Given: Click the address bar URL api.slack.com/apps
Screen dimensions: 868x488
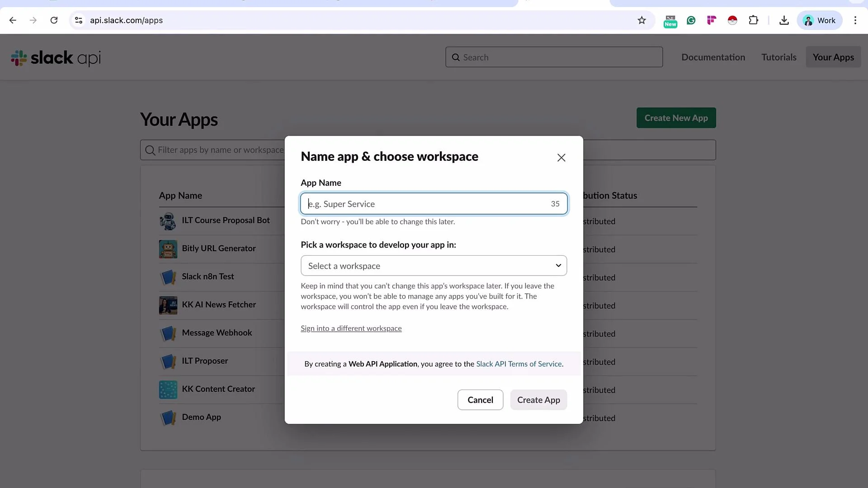Looking at the screenshot, I should pos(126,20).
